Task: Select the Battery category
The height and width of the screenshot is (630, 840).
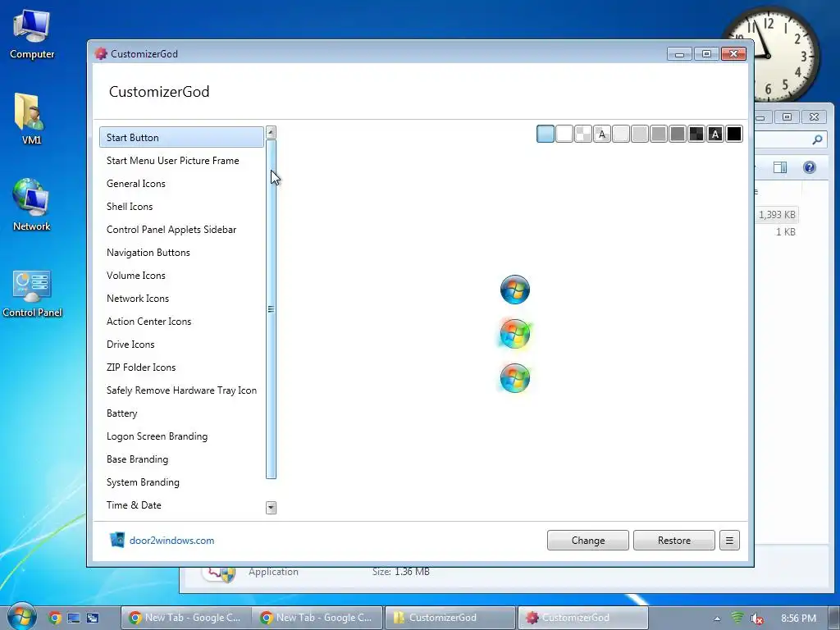Action: pyautogui.click(x=181, y=413)
